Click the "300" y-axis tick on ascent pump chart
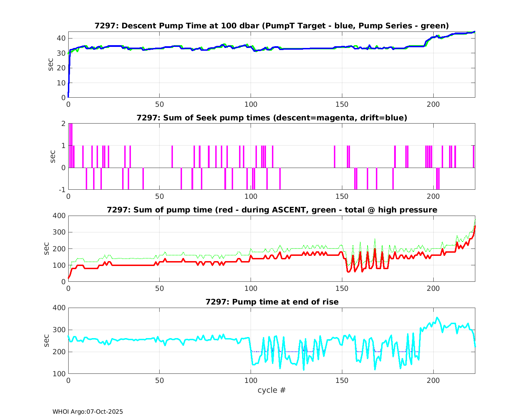Screen dimensions: 525x420 coord(59,232)
